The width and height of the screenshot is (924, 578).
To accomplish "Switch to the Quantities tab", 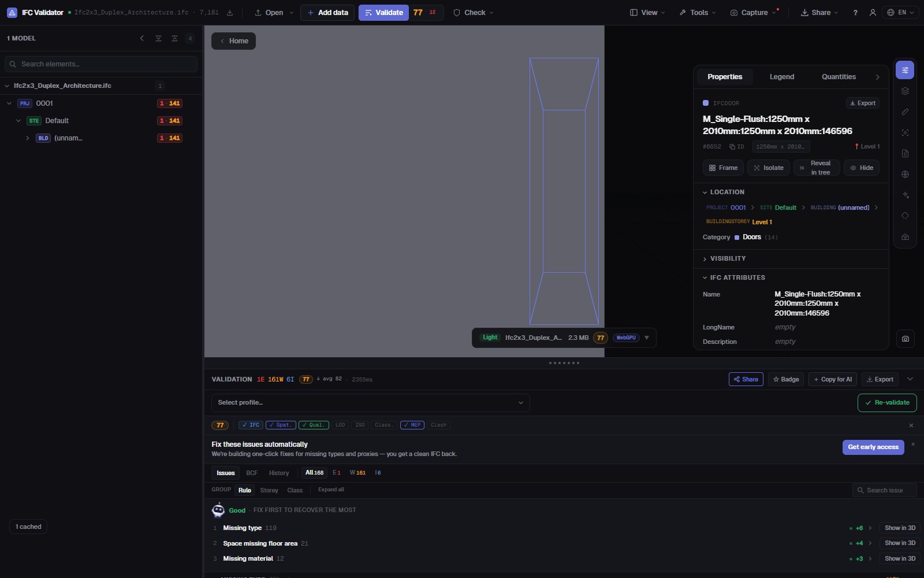I will (839, 77).
